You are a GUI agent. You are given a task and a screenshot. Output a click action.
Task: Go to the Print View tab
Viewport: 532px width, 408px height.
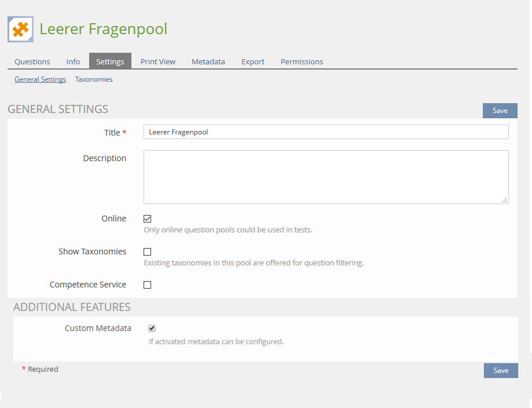click(x=157, y=61)
